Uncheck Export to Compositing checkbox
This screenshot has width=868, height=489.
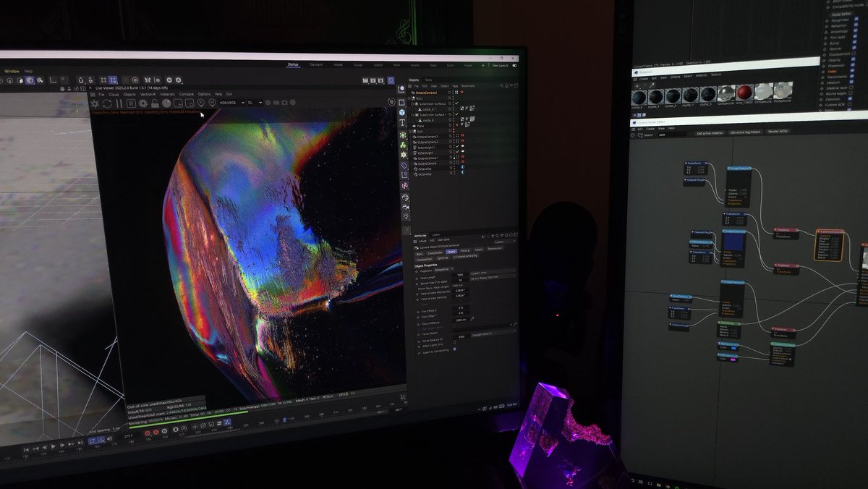454,349
